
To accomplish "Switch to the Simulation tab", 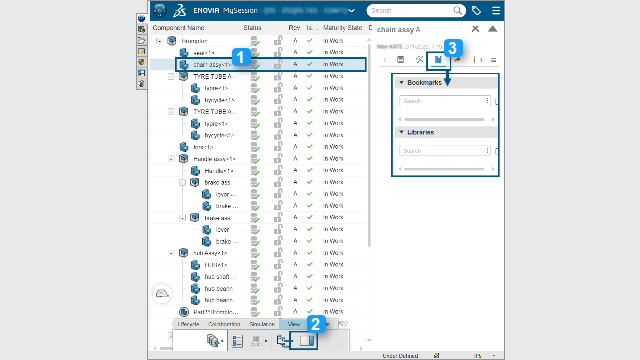I will click(262, 324).
